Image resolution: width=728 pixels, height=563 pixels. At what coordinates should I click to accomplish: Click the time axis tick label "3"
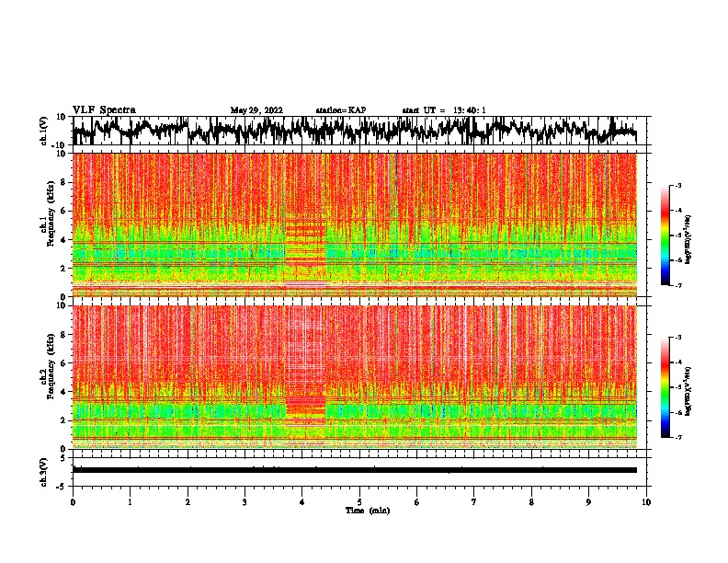point(245,502)
